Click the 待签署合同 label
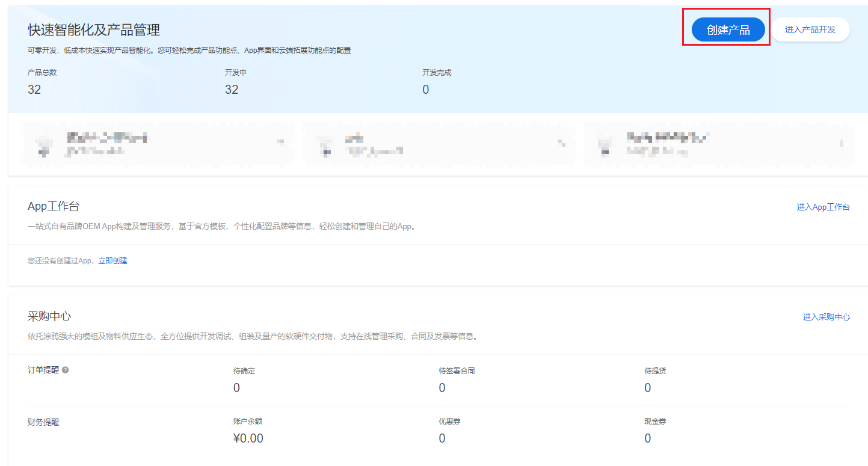Screen dimensions: 868x466 [x=457, y=371]
